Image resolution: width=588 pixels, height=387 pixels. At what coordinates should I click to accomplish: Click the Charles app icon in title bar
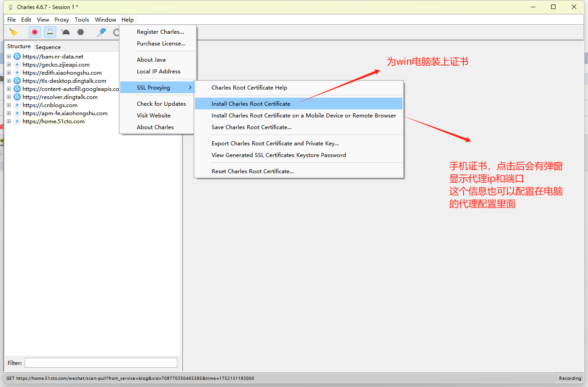tap(10, 7)
